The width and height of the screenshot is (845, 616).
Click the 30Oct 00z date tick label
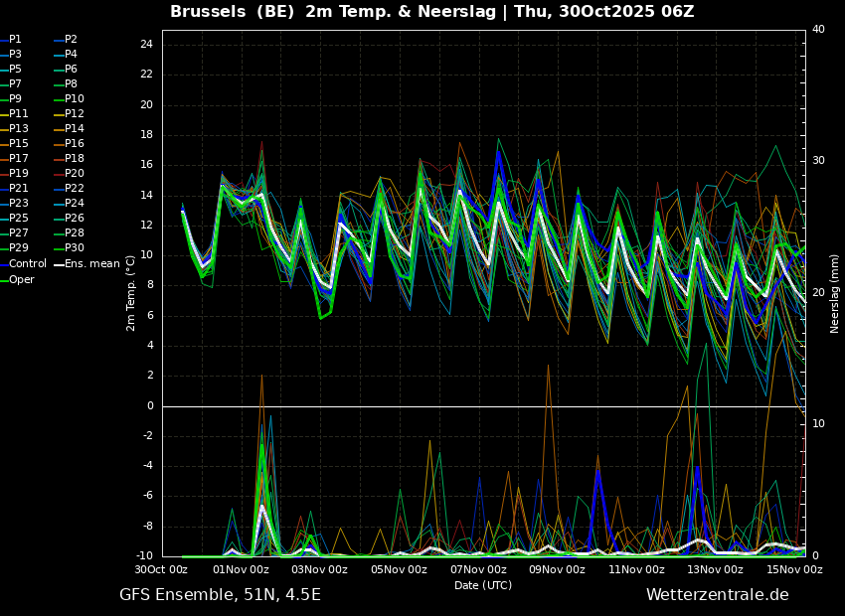point(161,569)
